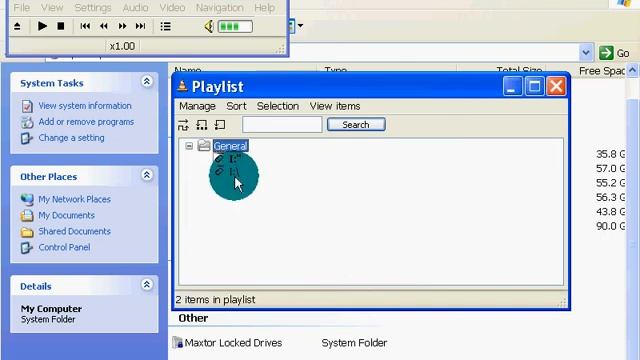Click the Control Panel icon

pyautogui.click(x=27, y=247)
